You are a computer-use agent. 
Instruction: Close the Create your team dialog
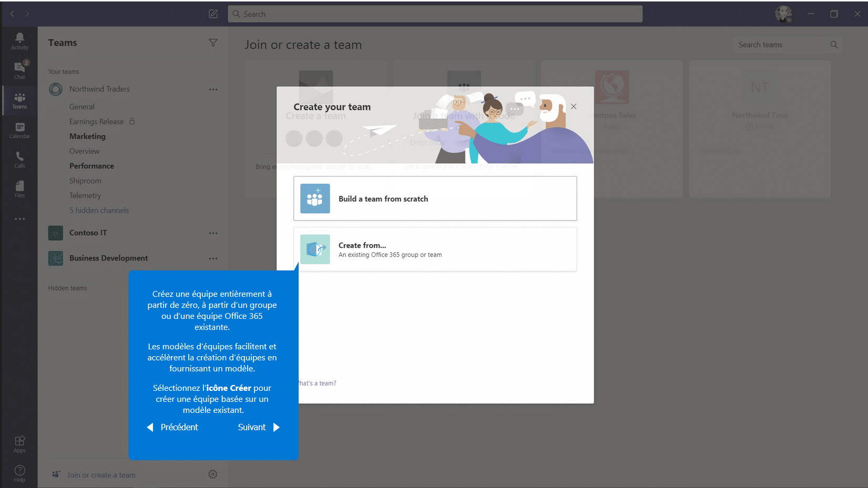pos(574,107)
